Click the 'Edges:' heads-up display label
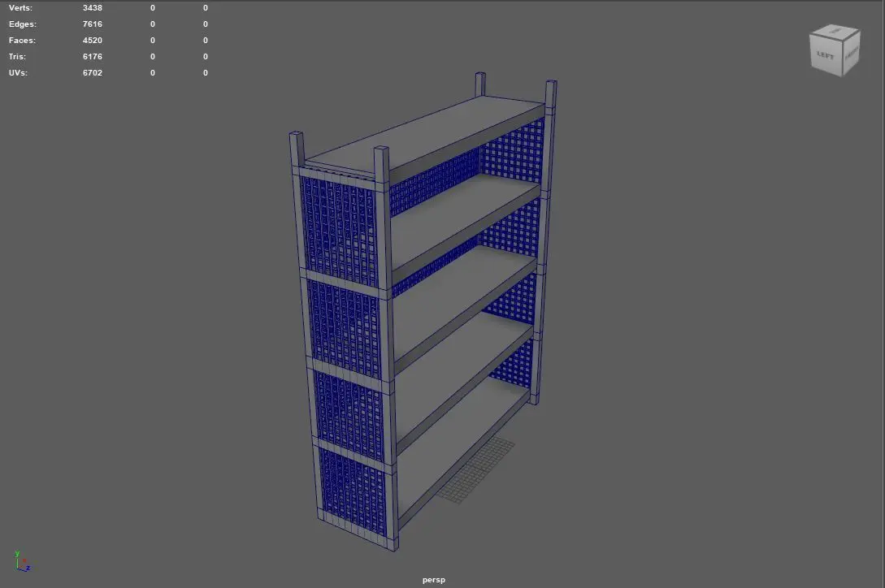Screen dimensions: 885x588 point(23,24)
